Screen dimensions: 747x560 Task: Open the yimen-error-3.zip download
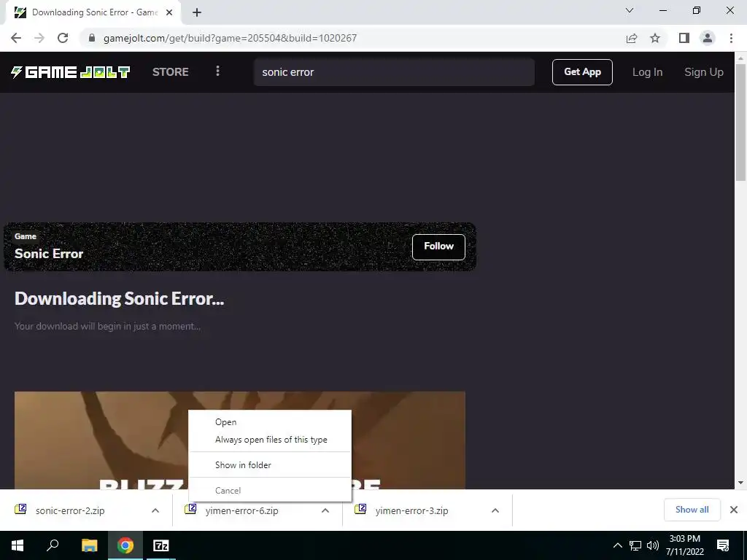coord(411,510)
